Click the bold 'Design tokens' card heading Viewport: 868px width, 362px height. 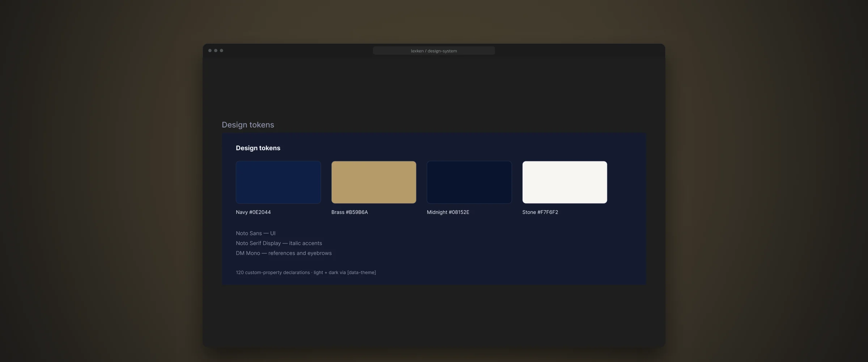click(258, 148)
